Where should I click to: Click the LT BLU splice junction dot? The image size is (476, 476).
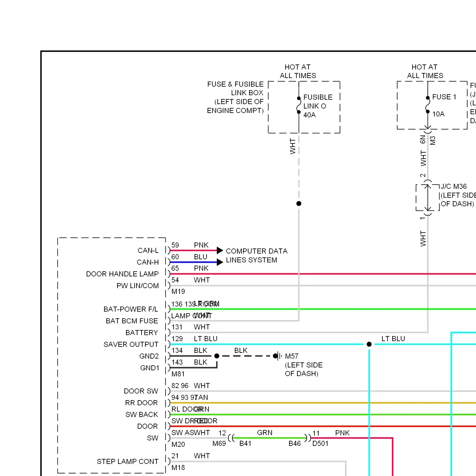(369, 344)
